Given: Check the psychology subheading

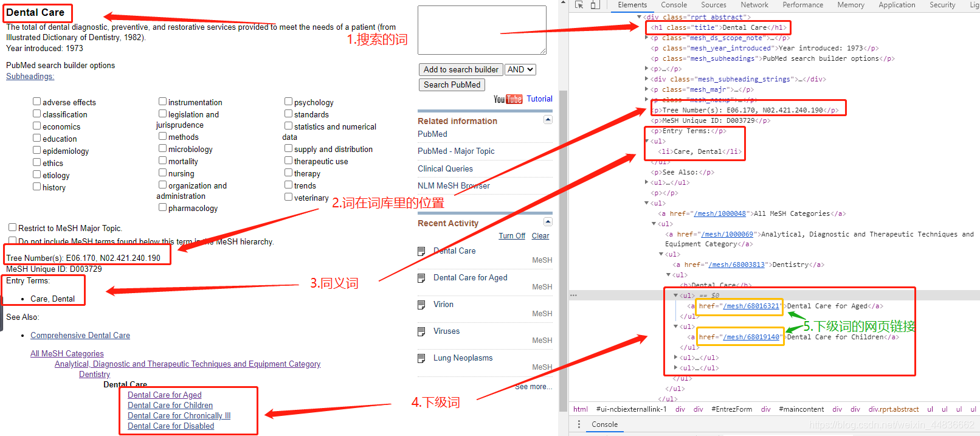Looking at the screenshot, I should click(289, 102).
